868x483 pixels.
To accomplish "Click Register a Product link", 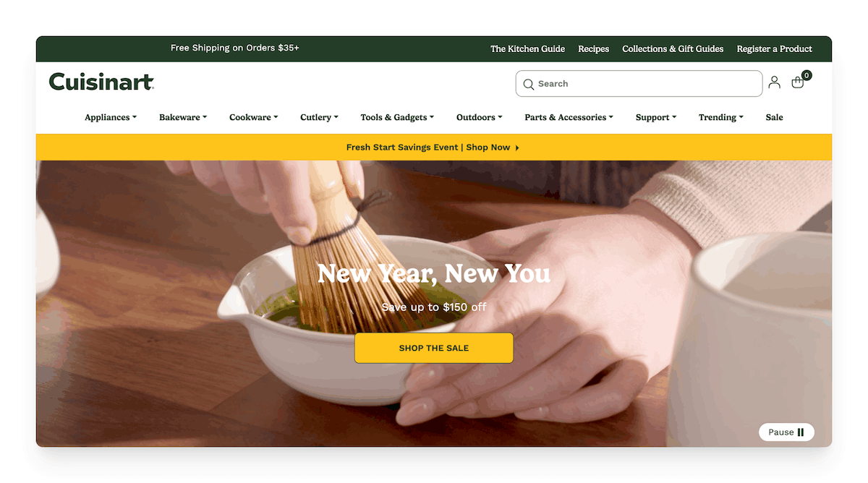I will coord(774,49).
